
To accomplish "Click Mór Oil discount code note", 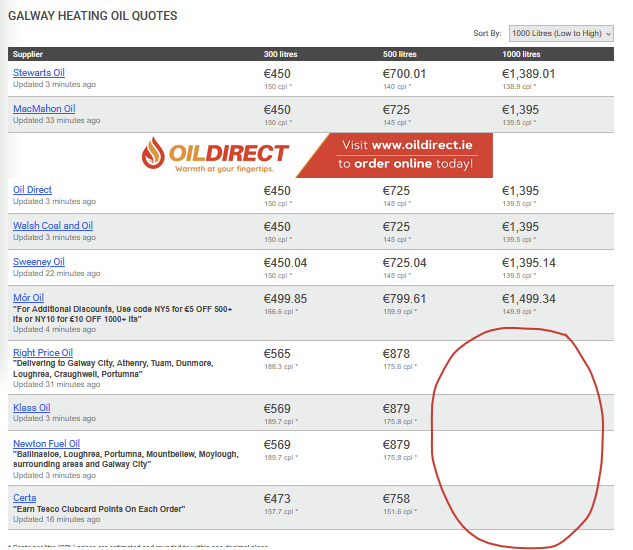I will coord(123,314).
